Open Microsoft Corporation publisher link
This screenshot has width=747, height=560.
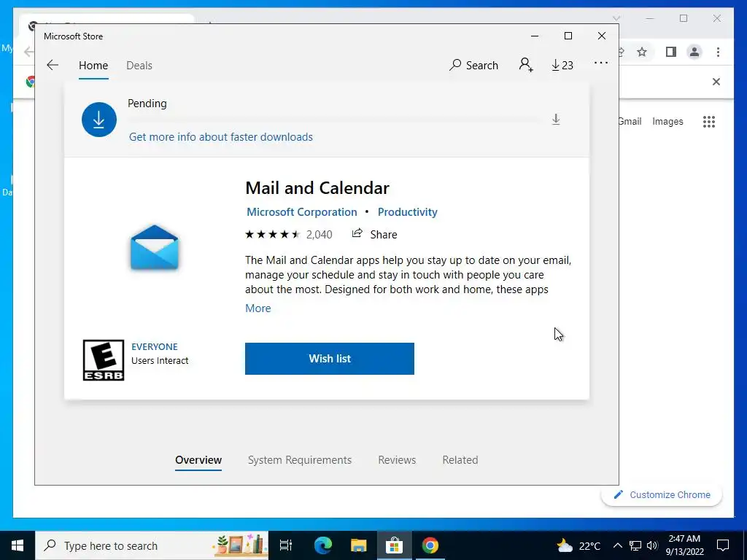[301, 212]
